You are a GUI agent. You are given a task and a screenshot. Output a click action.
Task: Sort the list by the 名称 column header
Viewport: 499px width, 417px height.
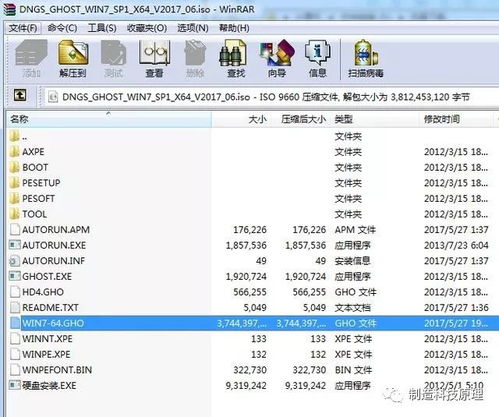109,119
